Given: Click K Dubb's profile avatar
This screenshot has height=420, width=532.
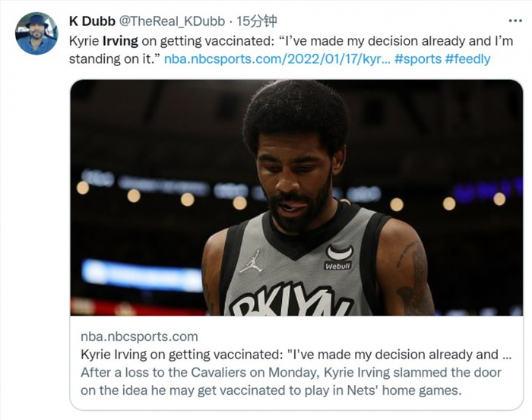Looking at the screenshot, I should 36,33.
